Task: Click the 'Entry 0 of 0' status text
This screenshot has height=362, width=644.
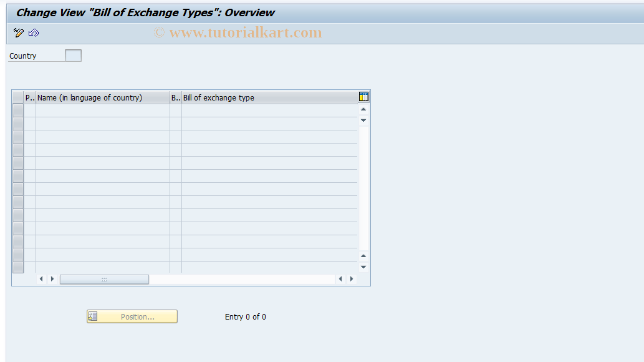Action: coord(245,317)
